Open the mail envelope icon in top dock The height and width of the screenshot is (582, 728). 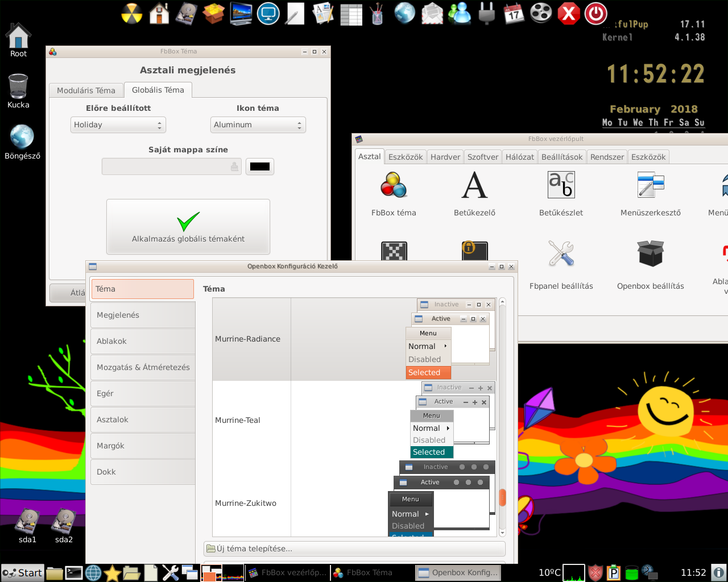click(432, 13)
